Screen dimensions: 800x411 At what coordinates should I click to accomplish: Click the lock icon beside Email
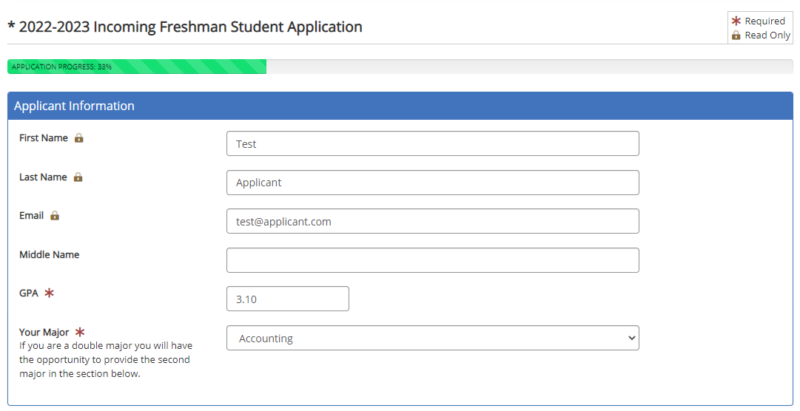pyautogui.click(x=55, y=215)
